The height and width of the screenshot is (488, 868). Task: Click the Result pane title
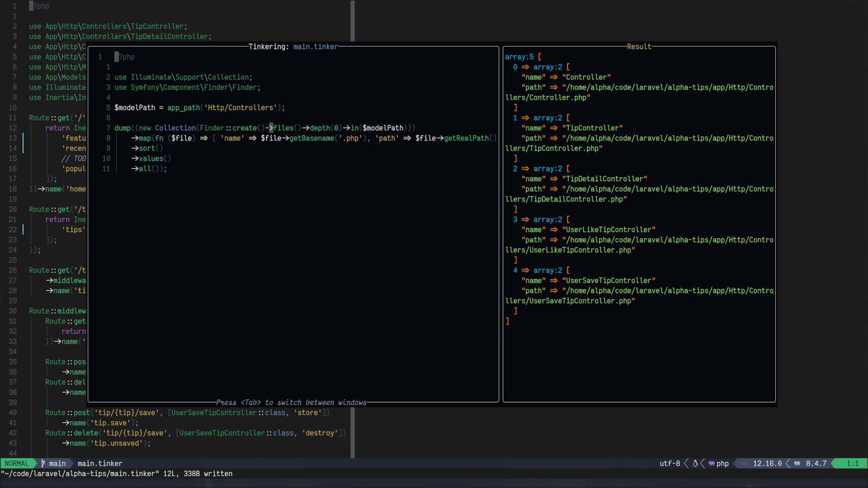pyautogui.click(x=639, y=47)
